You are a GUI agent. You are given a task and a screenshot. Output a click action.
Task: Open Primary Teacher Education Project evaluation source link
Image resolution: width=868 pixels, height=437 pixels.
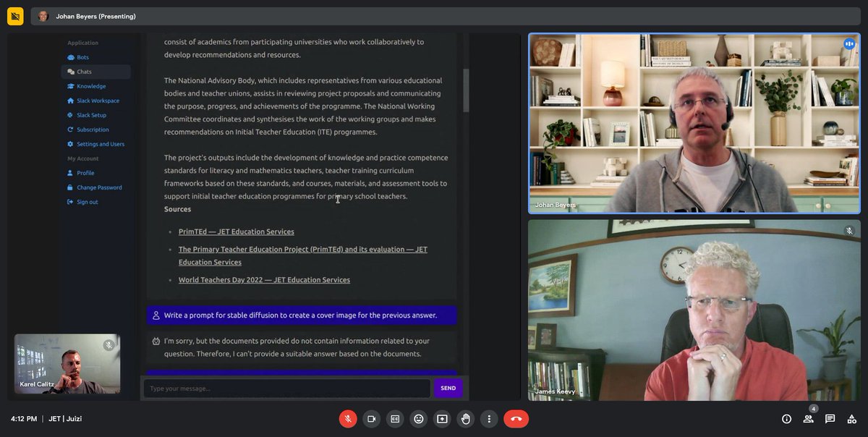(303, 255)
